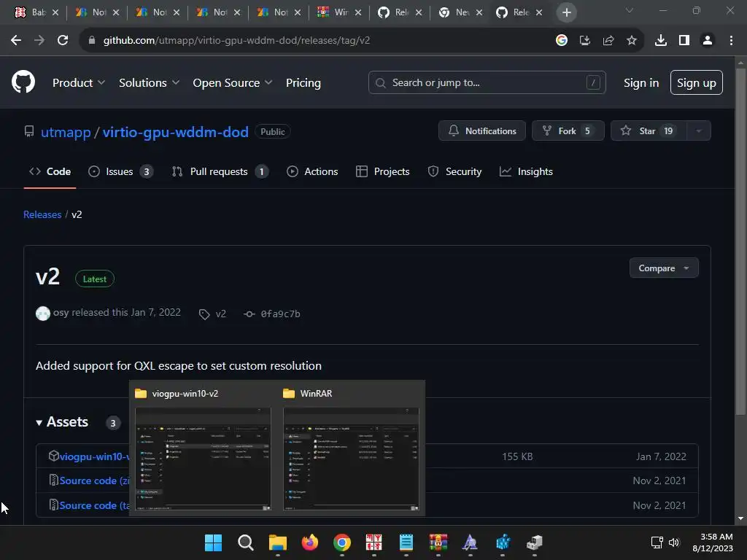This screenshot has width=747, height=560.
Task: Star the repository
Action: click(649, 131)
